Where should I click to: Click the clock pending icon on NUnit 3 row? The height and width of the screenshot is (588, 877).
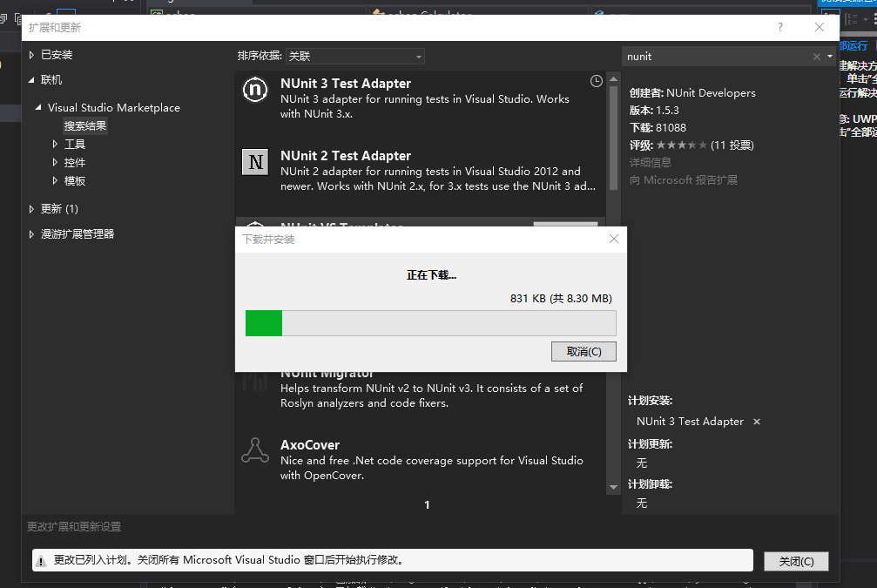pyautogui.click(x=597, y=81)
